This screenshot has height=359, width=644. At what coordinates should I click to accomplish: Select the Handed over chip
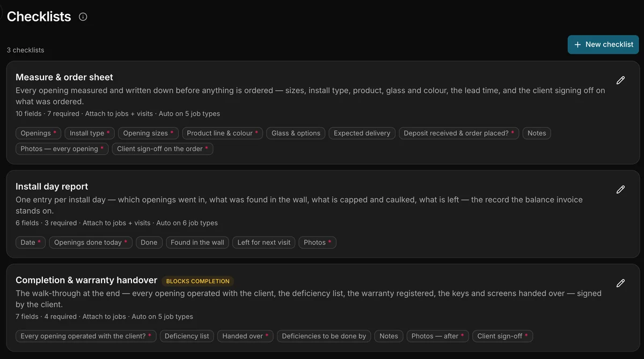[x=245, y=336]
